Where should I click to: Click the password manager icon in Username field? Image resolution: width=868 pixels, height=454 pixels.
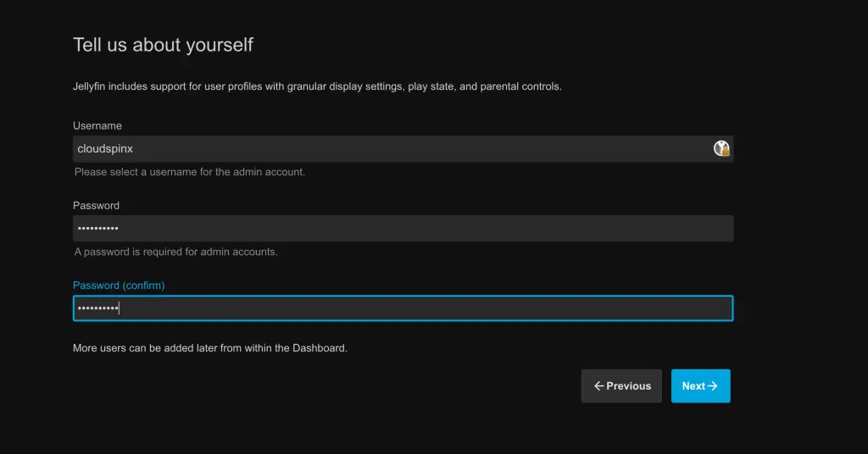click(x=721, y=149)
